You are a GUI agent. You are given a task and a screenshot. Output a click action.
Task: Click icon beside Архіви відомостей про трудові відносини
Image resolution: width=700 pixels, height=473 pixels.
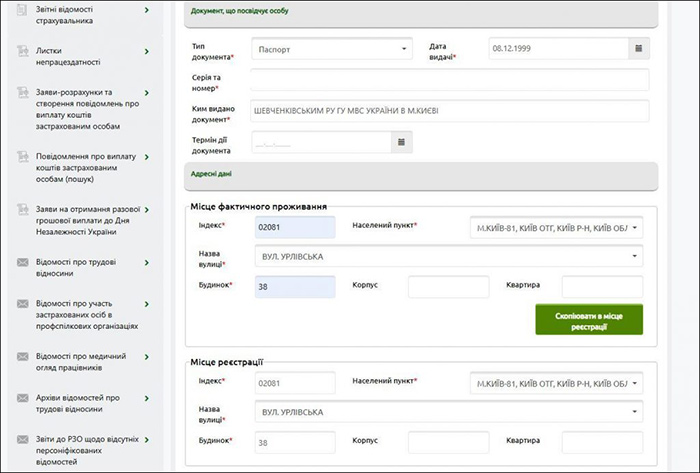point(22,402)
